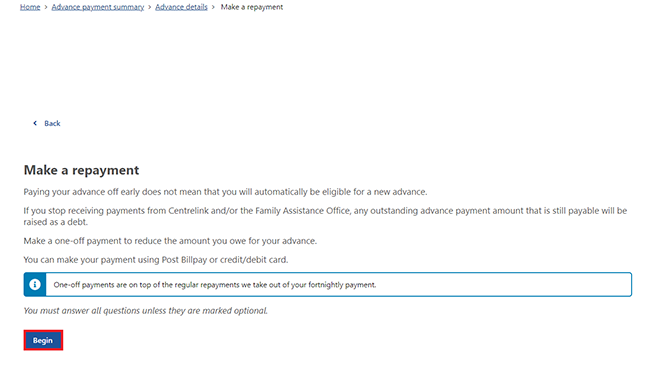Click the 'Paying your advance off early' paragraph
The width and height of the screenshot is (650, 367).
[225, 192]
